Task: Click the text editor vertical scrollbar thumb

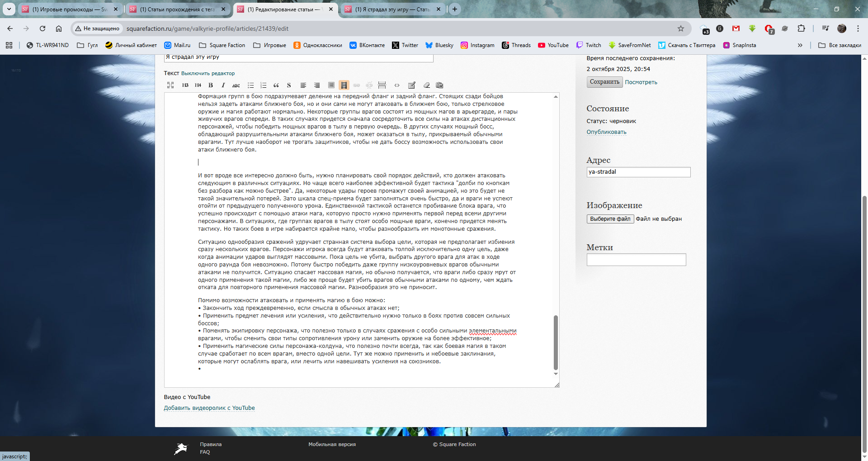Action: [x=556, y=342]
